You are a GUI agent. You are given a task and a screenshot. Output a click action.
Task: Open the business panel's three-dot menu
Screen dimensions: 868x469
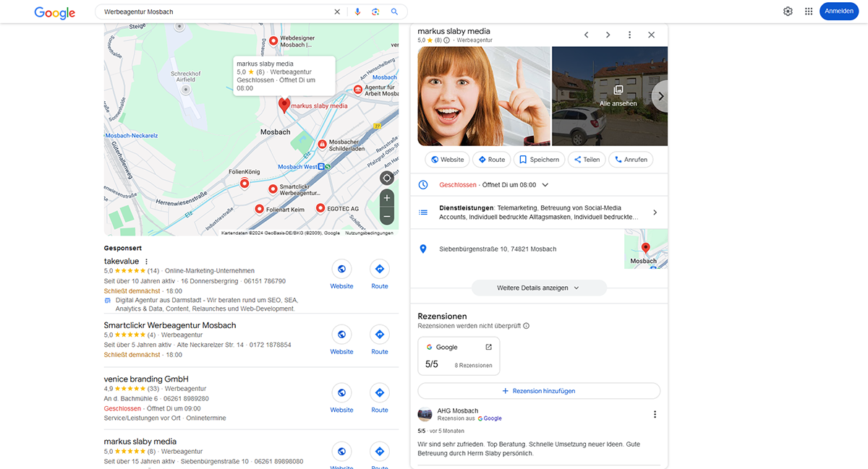(629, 35)
